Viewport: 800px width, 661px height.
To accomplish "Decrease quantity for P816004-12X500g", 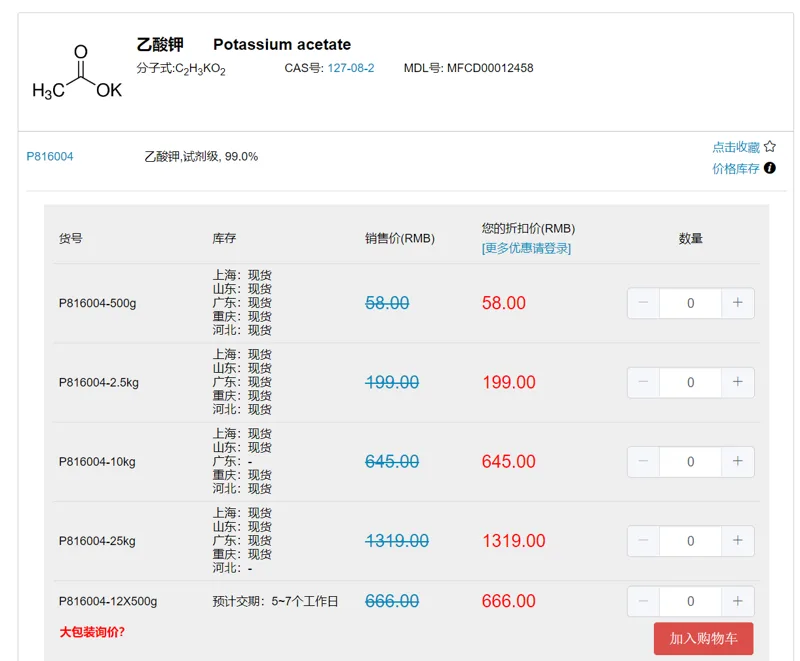I will 643,601.
